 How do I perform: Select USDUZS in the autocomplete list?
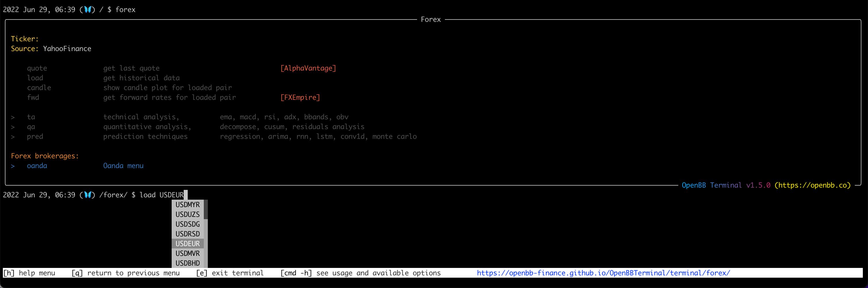pos(188,214)
